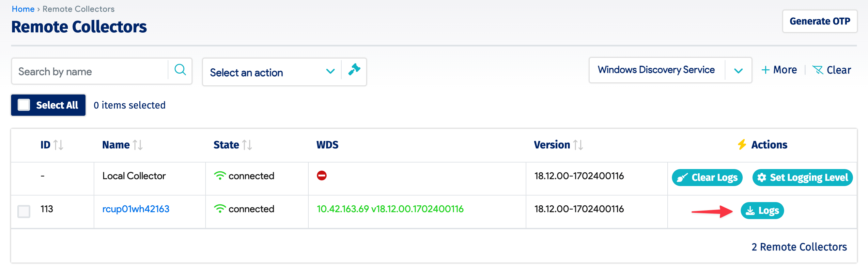Open the rcup01wh42163 collector link

point(136,209)
